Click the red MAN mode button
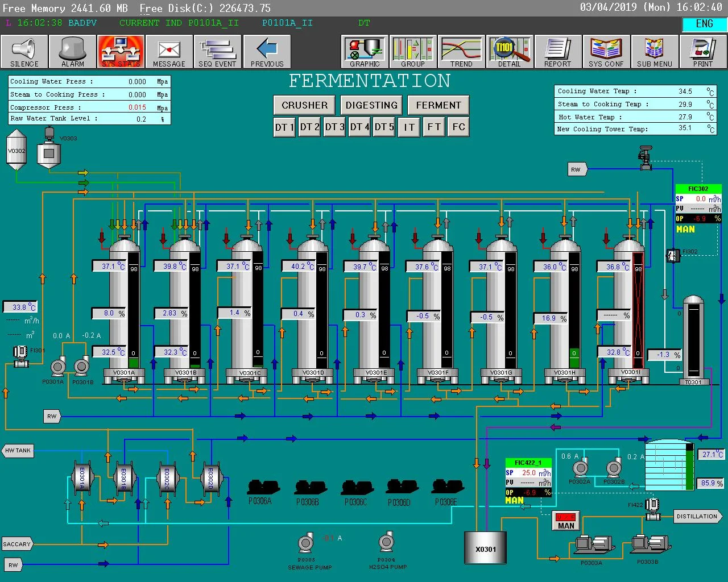 tap(566, 521)
